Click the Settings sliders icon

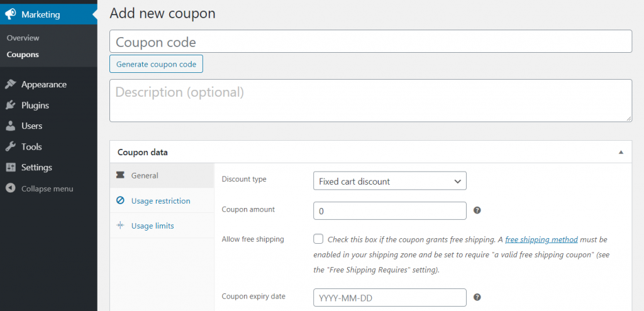[10, 168]
